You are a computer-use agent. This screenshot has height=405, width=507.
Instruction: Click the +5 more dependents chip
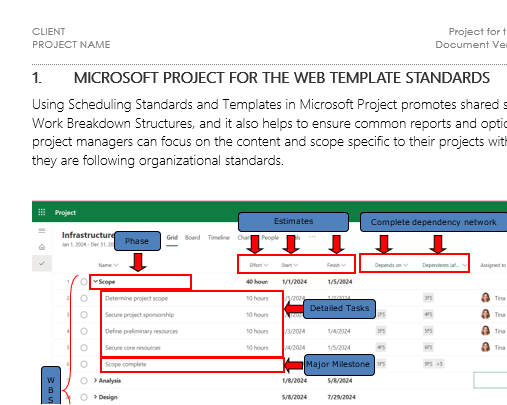440,364
